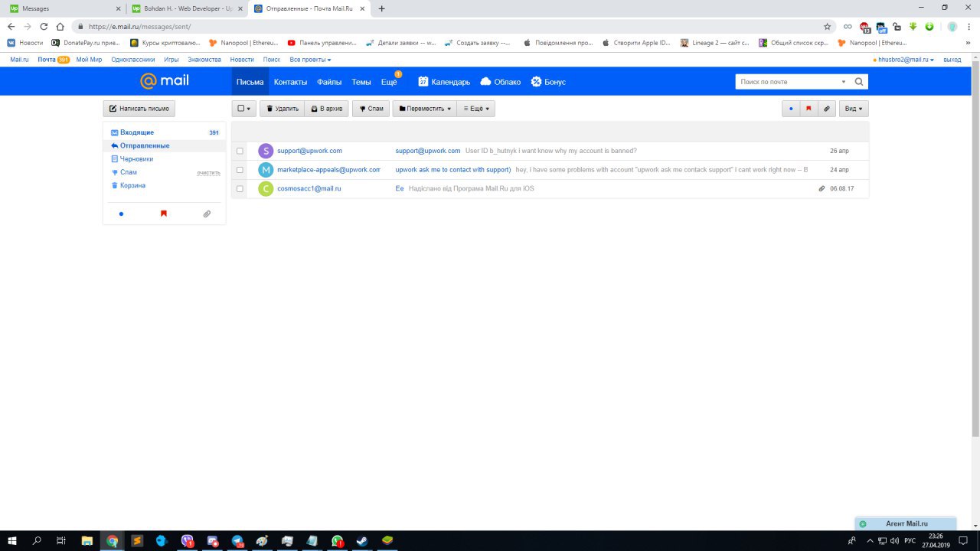
Task: Open email 'upwork ask me to contact with support'
Action: click(x=452, y=170)
